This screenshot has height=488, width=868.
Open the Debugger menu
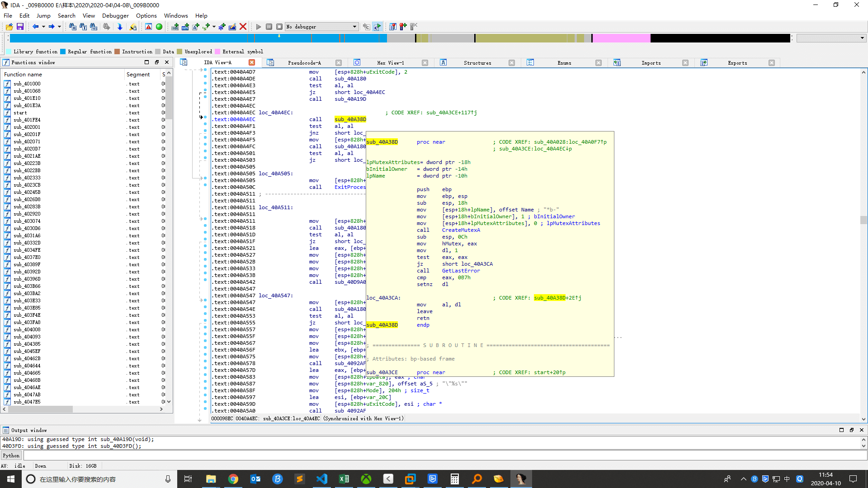coord(115,15)
